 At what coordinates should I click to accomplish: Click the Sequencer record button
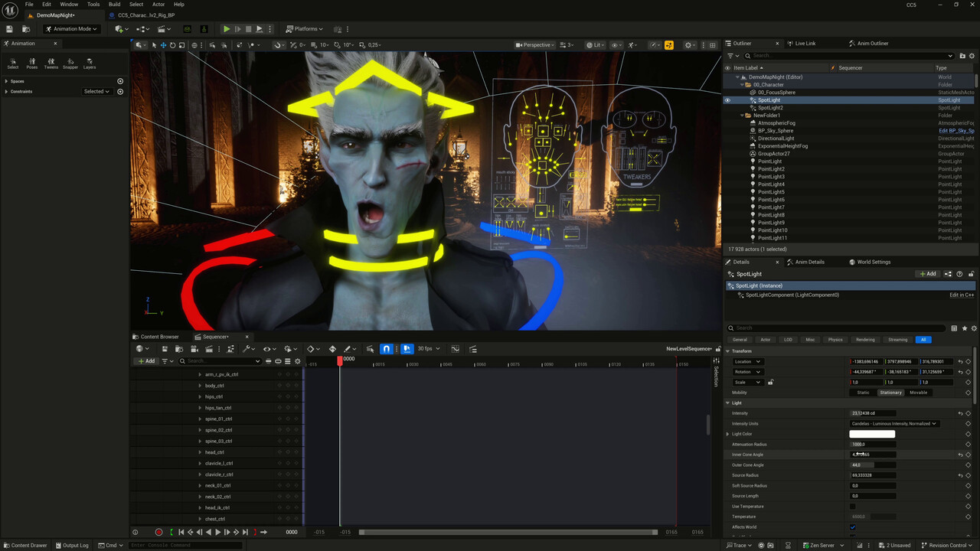pyautogui.click(x=158, y=532)
